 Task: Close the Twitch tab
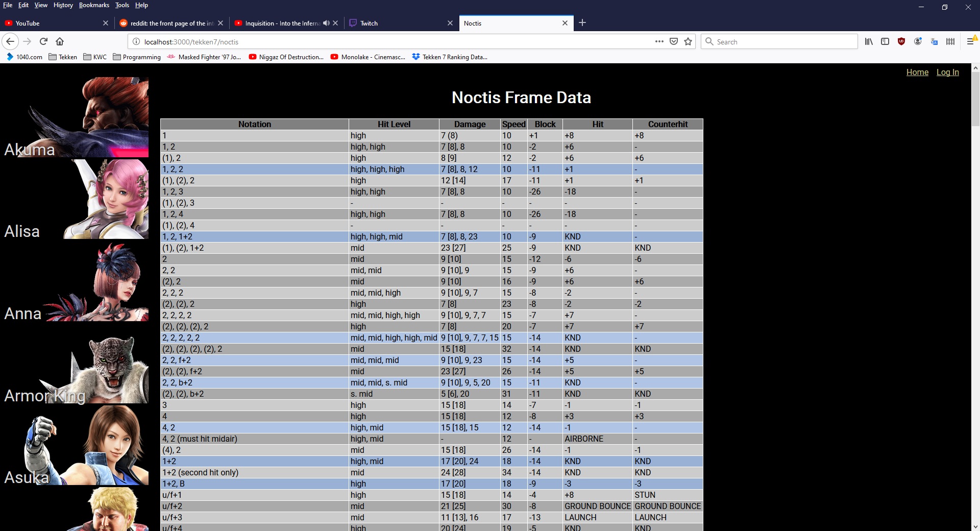click(x=450, y=23)
